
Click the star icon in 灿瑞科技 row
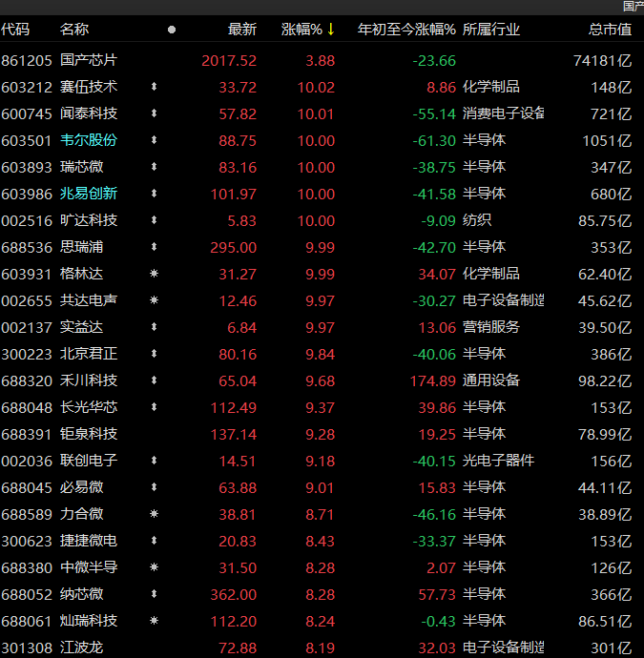[154, 621]
